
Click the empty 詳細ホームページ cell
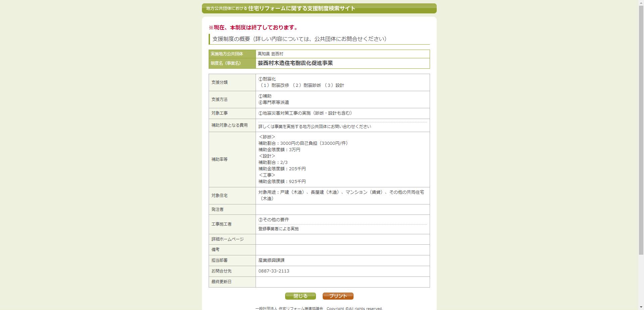pos(342,239)
